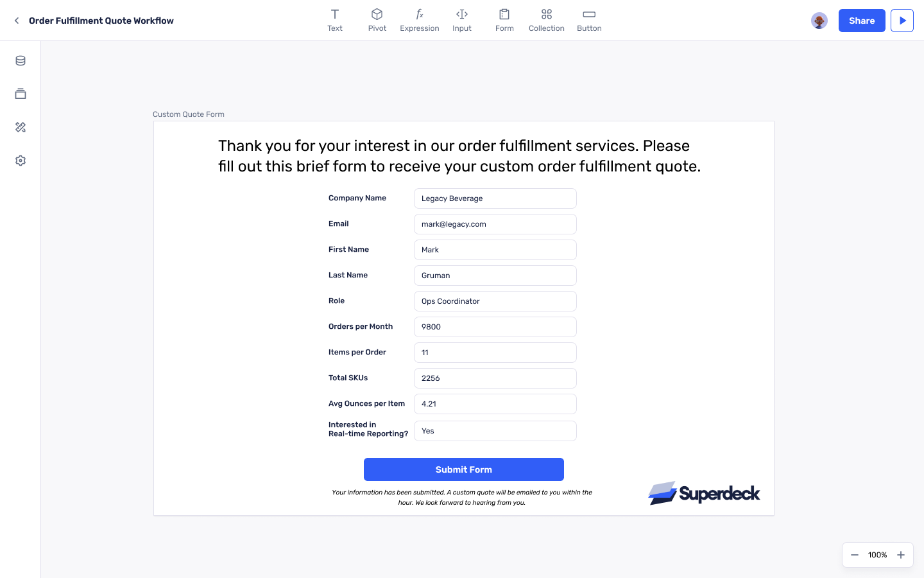Open the Real-time Reporting field showing Yes
This screenshot has width=924, height=578.
click(x=495, y=431)
